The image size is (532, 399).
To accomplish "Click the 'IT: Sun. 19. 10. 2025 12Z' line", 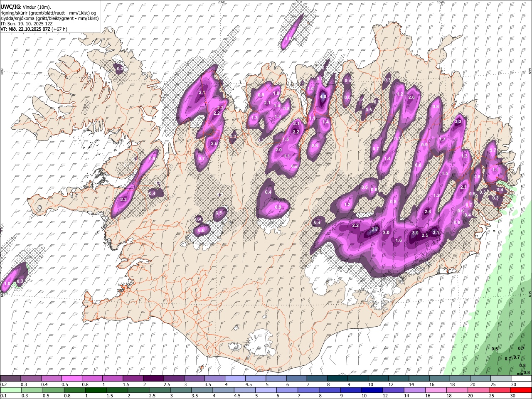I will click(27, 24).
